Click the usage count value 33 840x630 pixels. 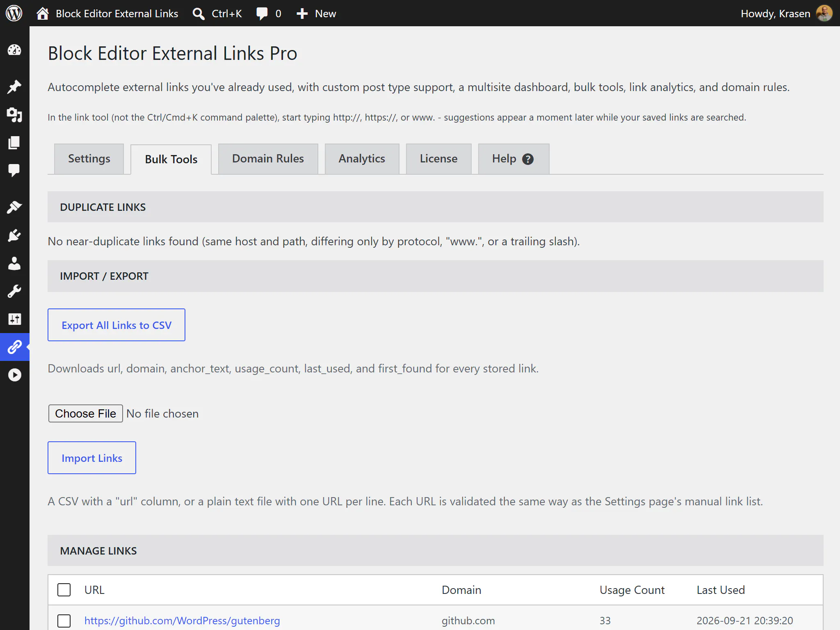605,621
